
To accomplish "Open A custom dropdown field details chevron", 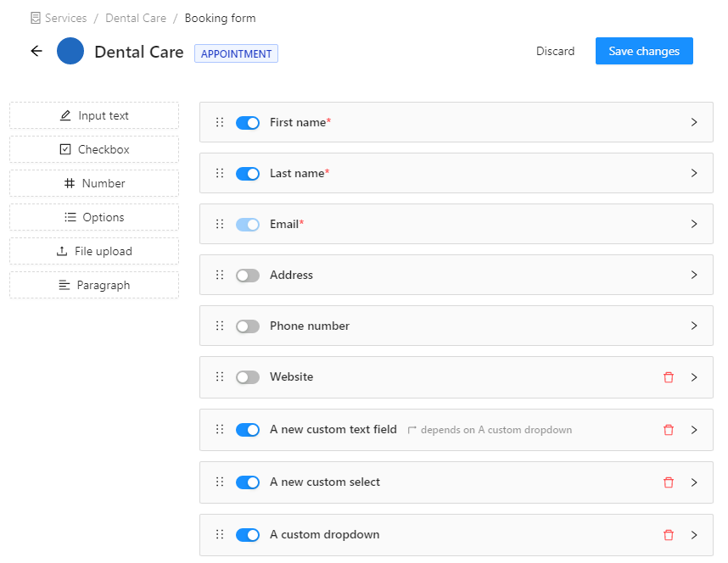I will pyautogui.click(x=694, y=535).
